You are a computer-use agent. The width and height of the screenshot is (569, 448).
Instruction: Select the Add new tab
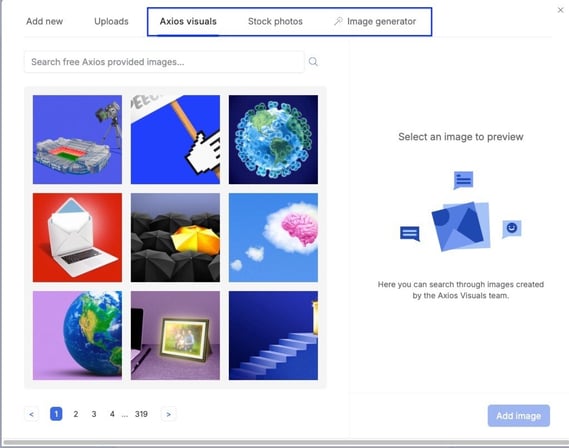(x=44, y=21)
